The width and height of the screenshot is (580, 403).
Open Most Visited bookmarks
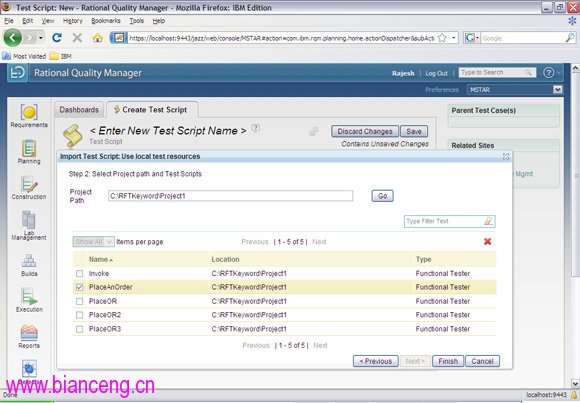point(24,56)
